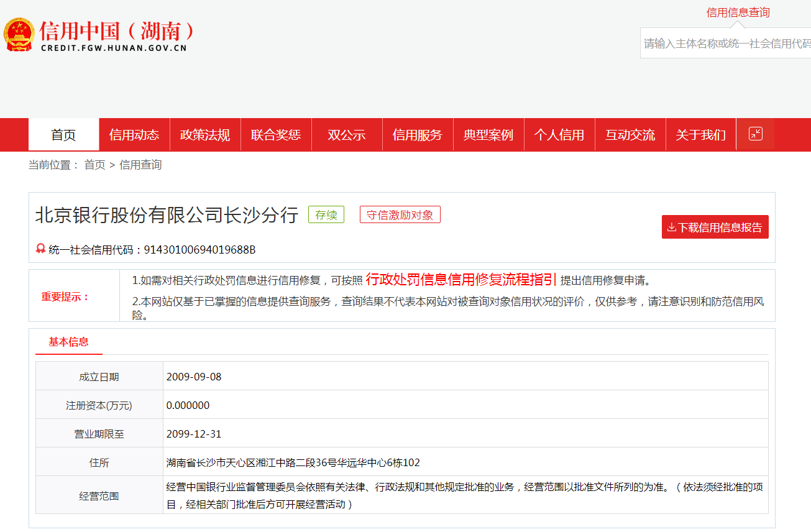Click 营业期限至 value 2099-12-31
811x532 pixels.
pos(194,434)
